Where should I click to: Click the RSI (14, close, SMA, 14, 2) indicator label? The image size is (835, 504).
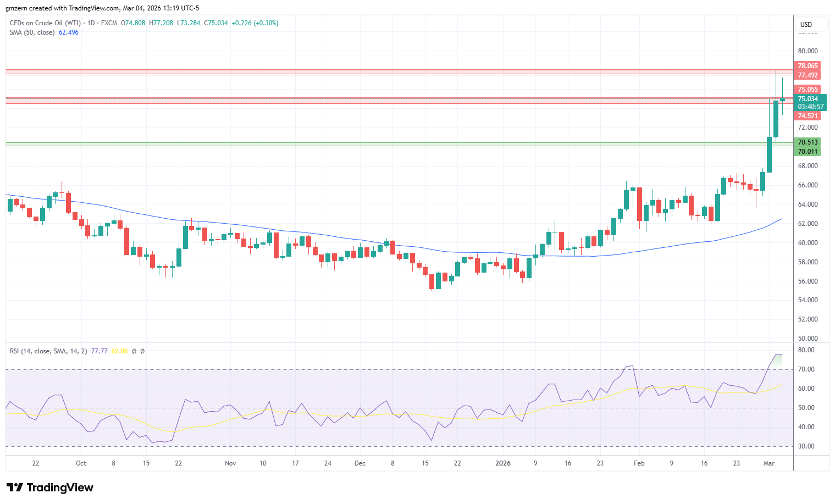pos(48,351)
